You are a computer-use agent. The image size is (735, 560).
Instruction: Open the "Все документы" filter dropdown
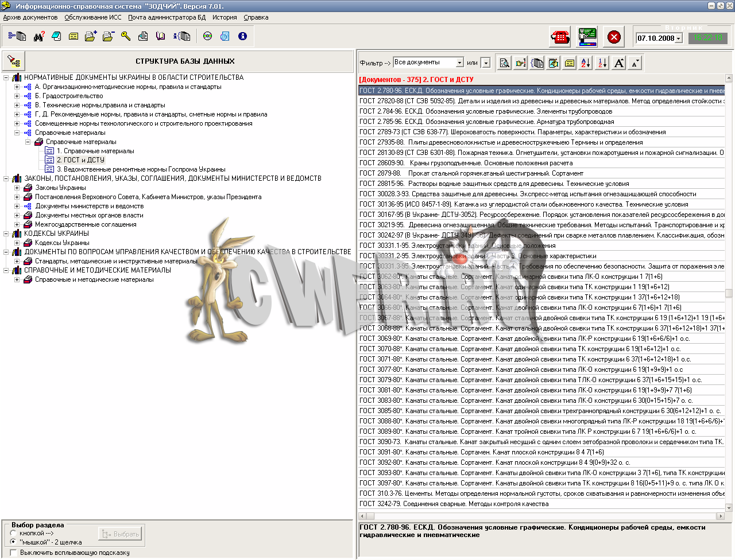point(459,63)
